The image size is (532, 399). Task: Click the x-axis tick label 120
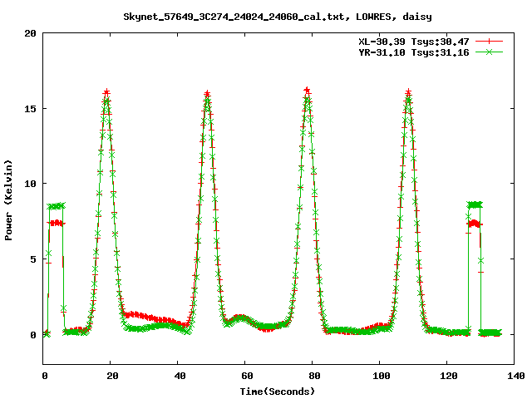tap(449, 376)
